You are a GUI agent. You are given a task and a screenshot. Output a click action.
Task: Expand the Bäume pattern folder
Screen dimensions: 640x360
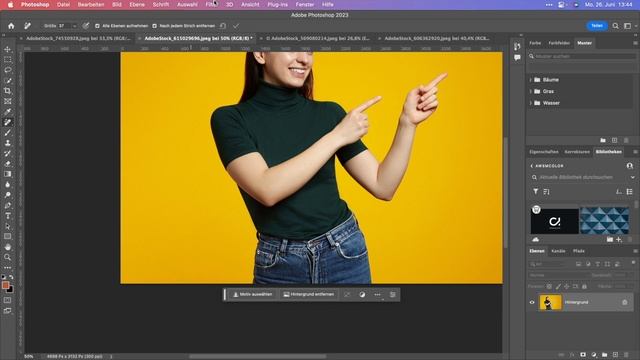tap(531, 80)
